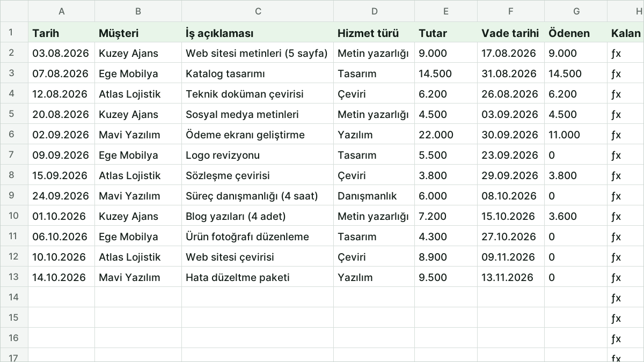This screenshot has width=644, height=362.
Task: Click Web sitesi çevirisi cell
Action: pyautogui.click(x=258, y=257)
